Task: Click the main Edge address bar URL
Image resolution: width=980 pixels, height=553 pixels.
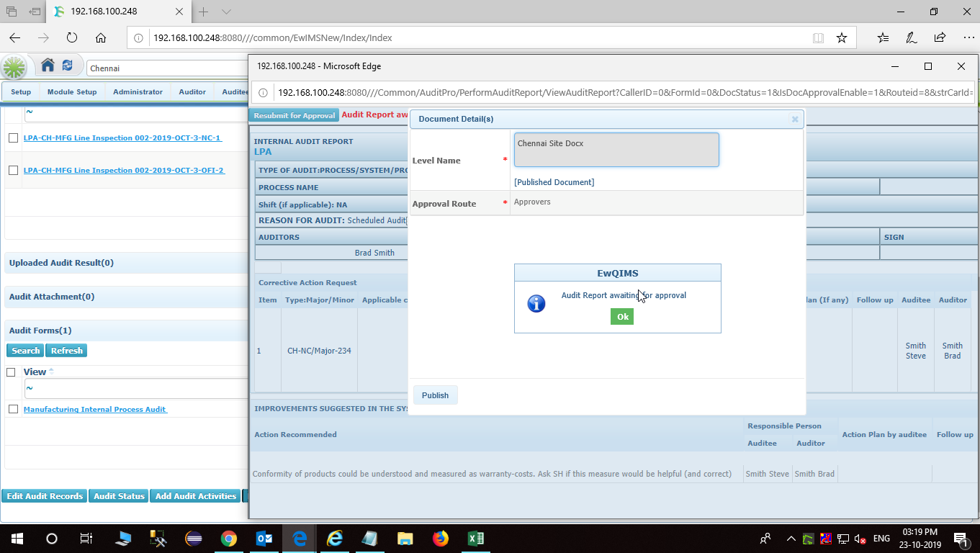Action: pos(272,37)
